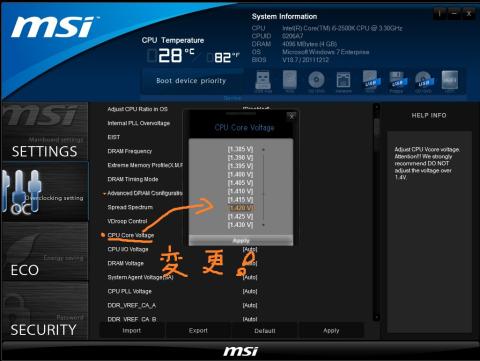Choose 1.385 V in voltage list
Viewport: 480px width, 361px height.
click(240, 149)
